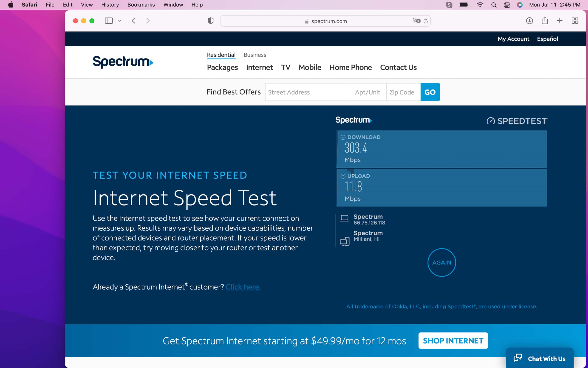Show the tab overview grid icon

click(x=575, y=21)
